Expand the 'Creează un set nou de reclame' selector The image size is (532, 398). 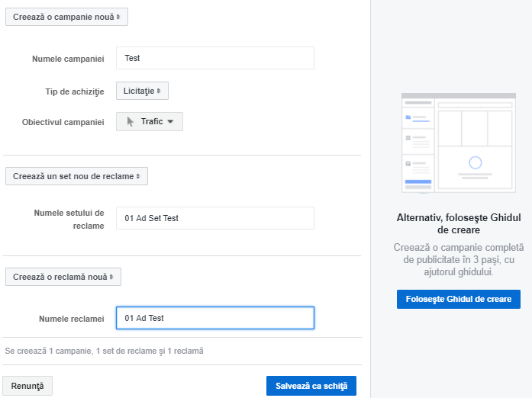coord(76,176)
